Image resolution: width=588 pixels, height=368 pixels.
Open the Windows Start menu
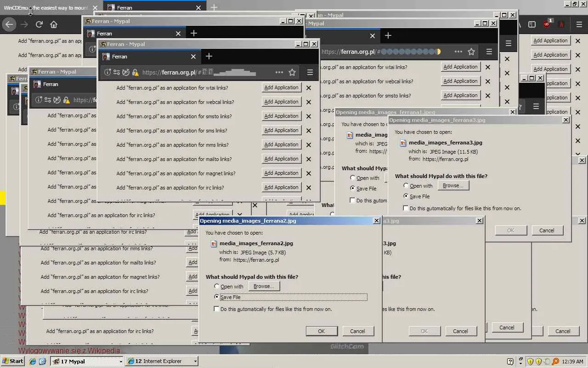coord(13,361)
